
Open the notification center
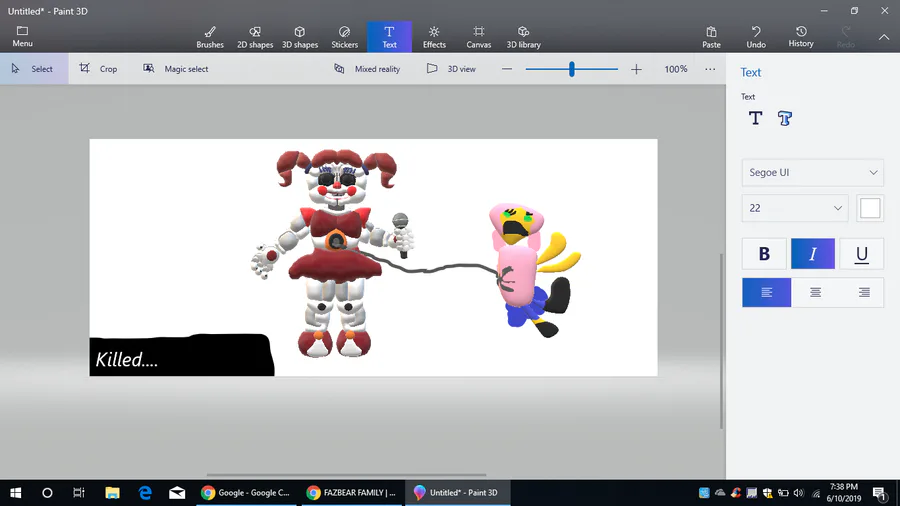click(x=880, y=493)
